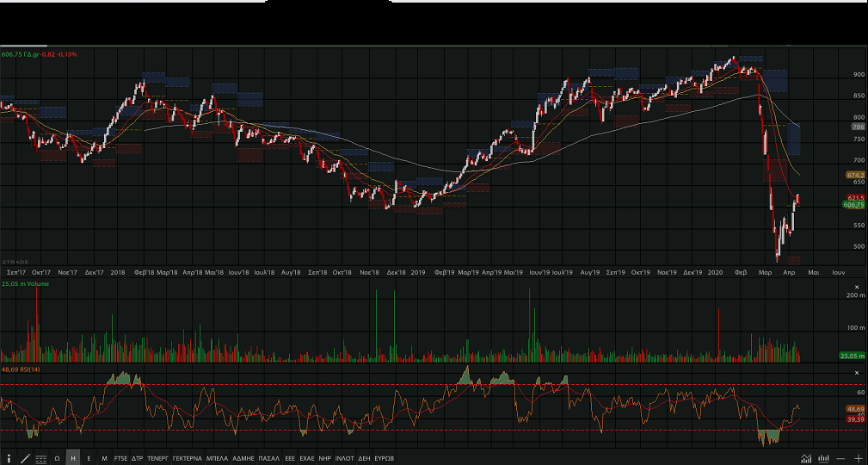Switch chart to ΔΤΡ symbol

[137, 458]
